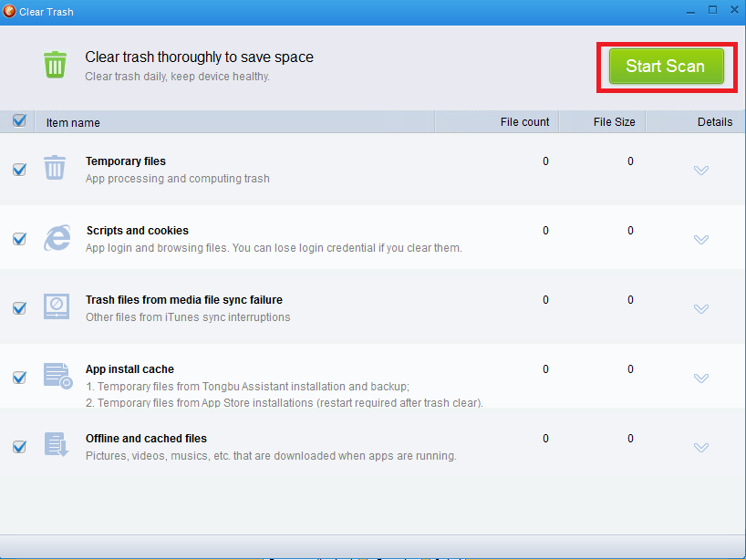The width and height of the screenshot is (746, 560).
Task: Click the App install cache icon
Action: click(x=57, y=376)
